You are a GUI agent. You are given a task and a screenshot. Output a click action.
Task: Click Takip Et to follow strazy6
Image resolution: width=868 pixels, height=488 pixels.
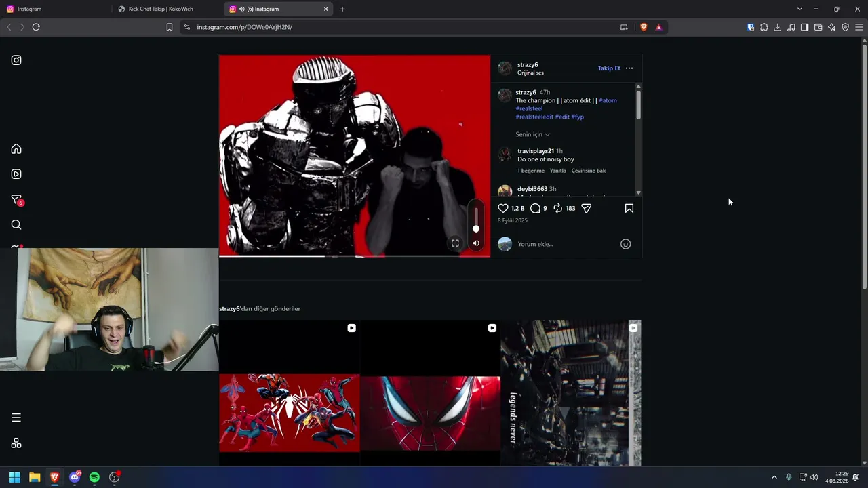[609, 68]
